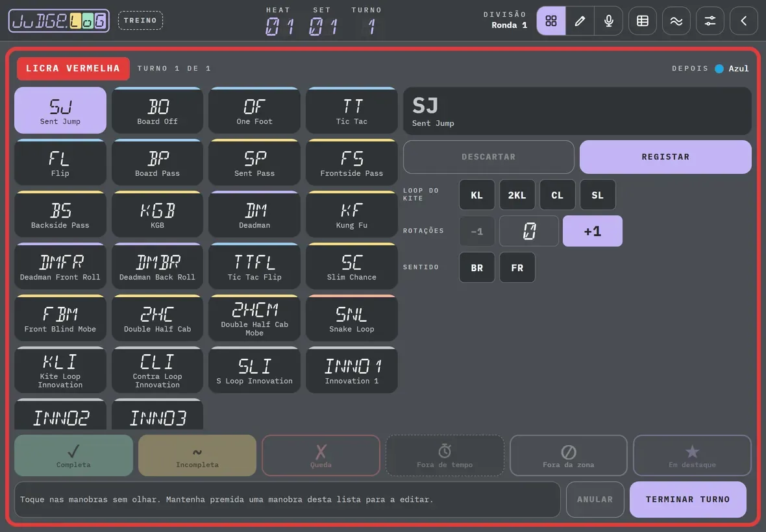
Task: Open the sliders settings icon
Action: point(710,21)
